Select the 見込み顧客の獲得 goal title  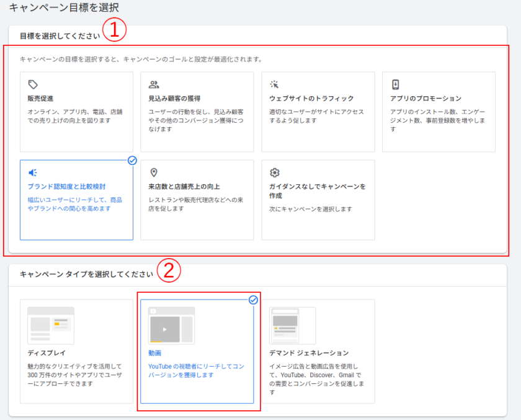pyautogui.click(x=174, y=99)
